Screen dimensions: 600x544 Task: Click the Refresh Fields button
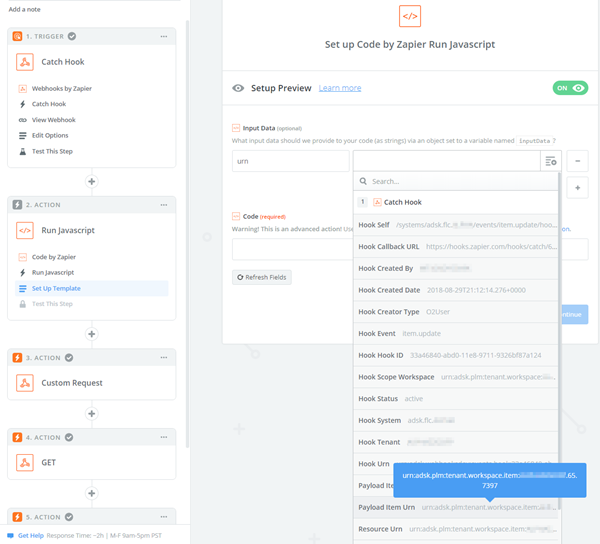point(262,277)
